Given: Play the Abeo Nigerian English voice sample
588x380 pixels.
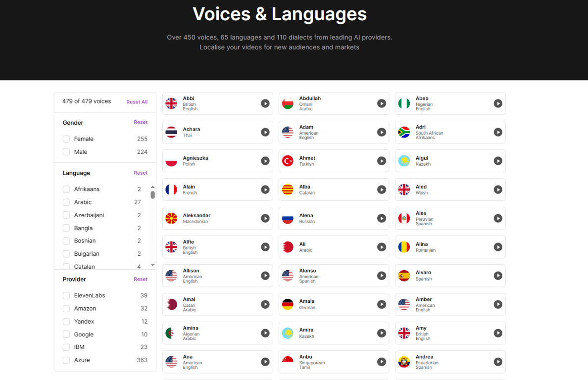Looking at the screenshot, I should pyautogui.click(x=497, y=103).
